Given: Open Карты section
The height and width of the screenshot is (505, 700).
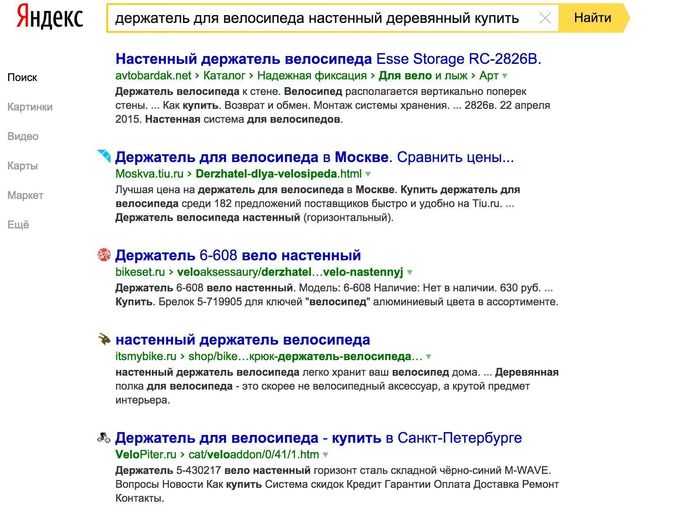Looking at the screenshot, I should (x=22, y=166).
